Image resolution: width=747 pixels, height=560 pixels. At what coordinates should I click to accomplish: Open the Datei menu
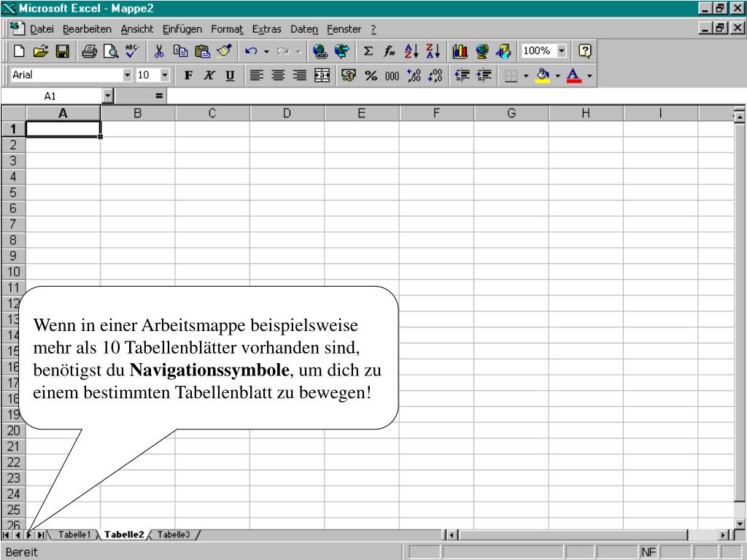click(x=42, y=29)
